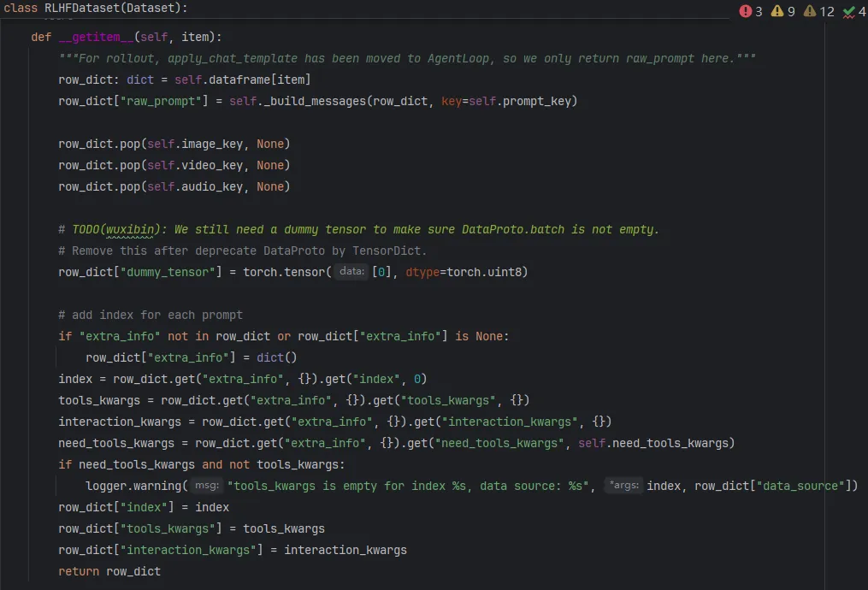Screen dimensions: 868x590
Task: Click 'self.audio_key' in the pop call
Action: click(194, 186)
